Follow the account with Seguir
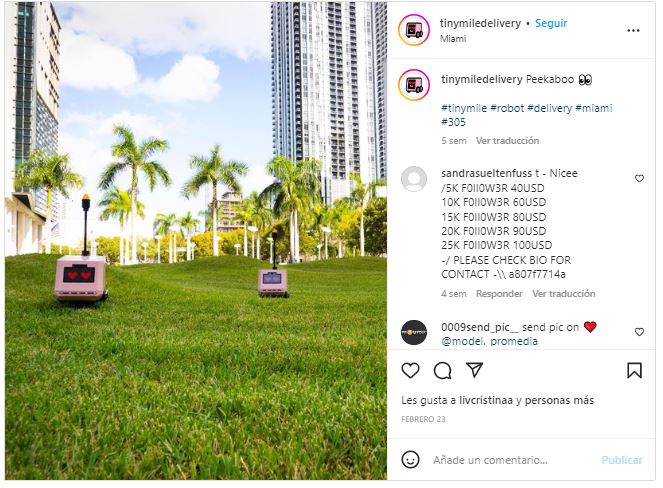The height and width of the screenshot is (488, 663). pos(551,23)
